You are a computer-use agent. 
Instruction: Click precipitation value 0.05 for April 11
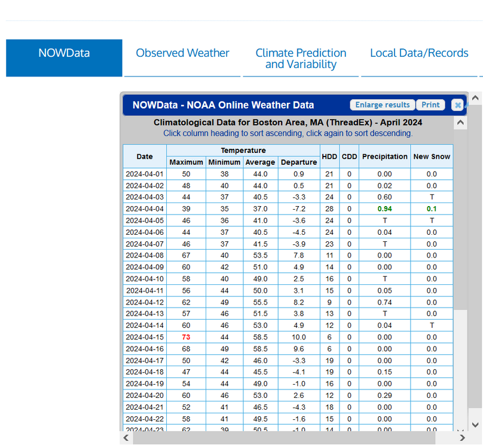pyautogui.click(x=384, y=291)
